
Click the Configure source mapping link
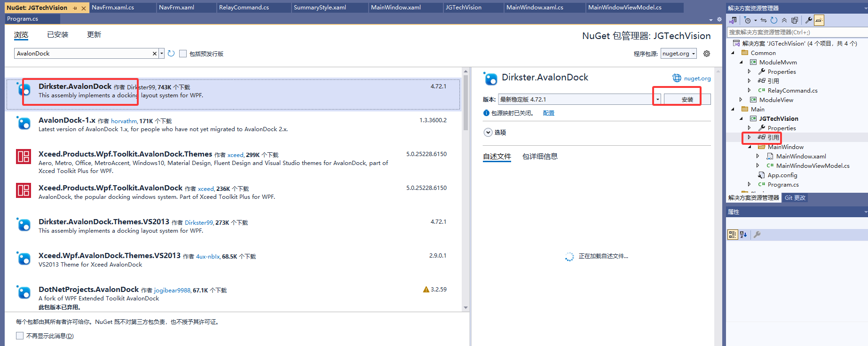pyautogui.click(x=549, y=113)
